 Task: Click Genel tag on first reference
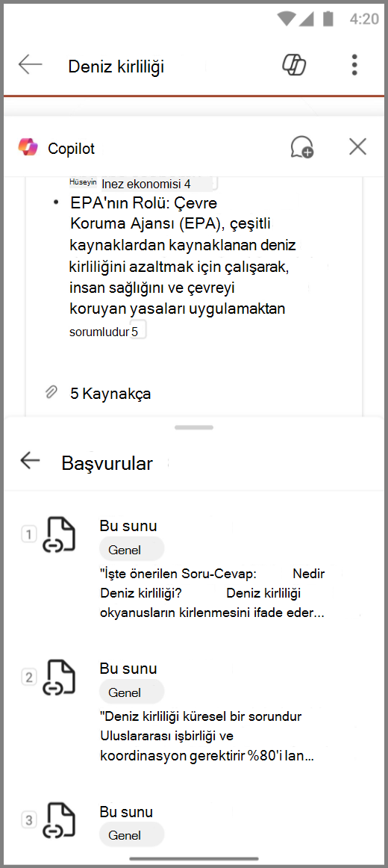pos(131,550)
